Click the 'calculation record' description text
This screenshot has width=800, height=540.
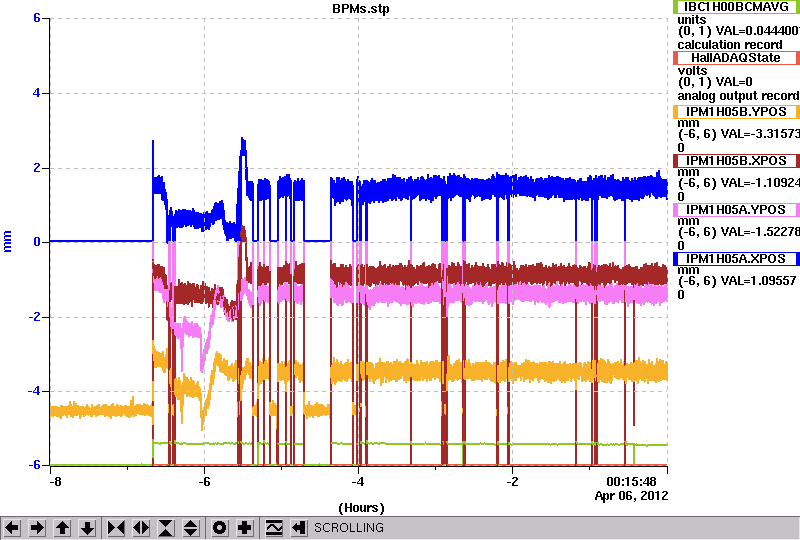click(730, 44)
